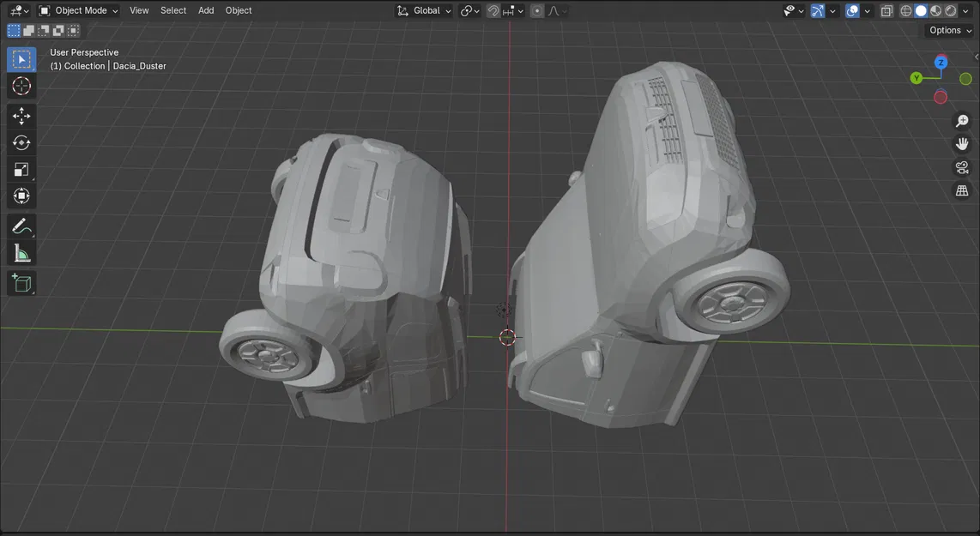Open the Object menu
Screen dimensions: 980x536
(238, 10)
